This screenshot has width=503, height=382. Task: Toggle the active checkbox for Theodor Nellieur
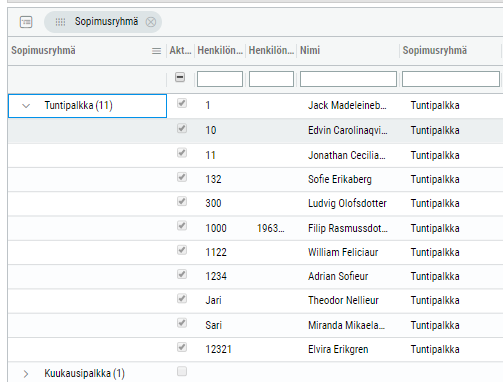pyautogui.click(x=182, y=298)
